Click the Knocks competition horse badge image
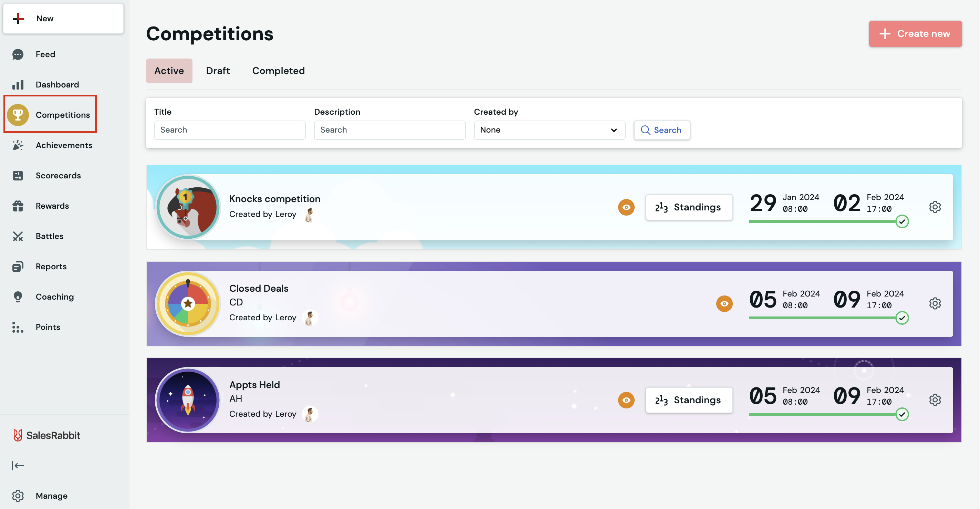The width and height of the screenshot is (980, 509). coord(188,207)
